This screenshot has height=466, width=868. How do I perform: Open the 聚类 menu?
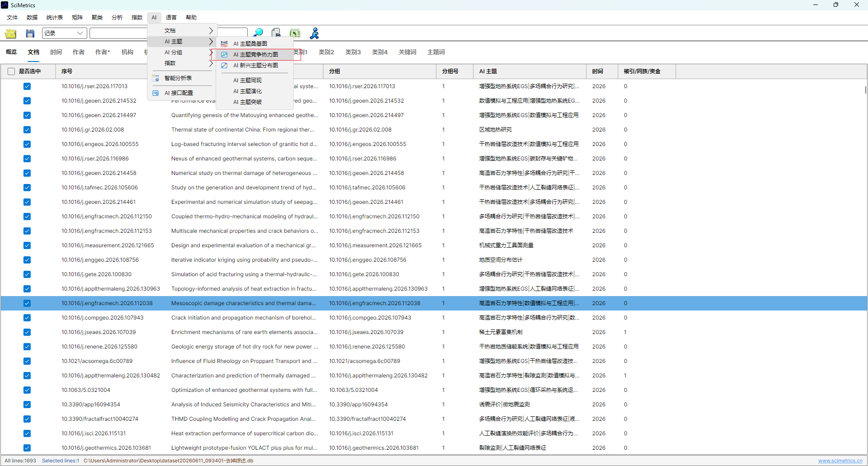pos(97,18)
